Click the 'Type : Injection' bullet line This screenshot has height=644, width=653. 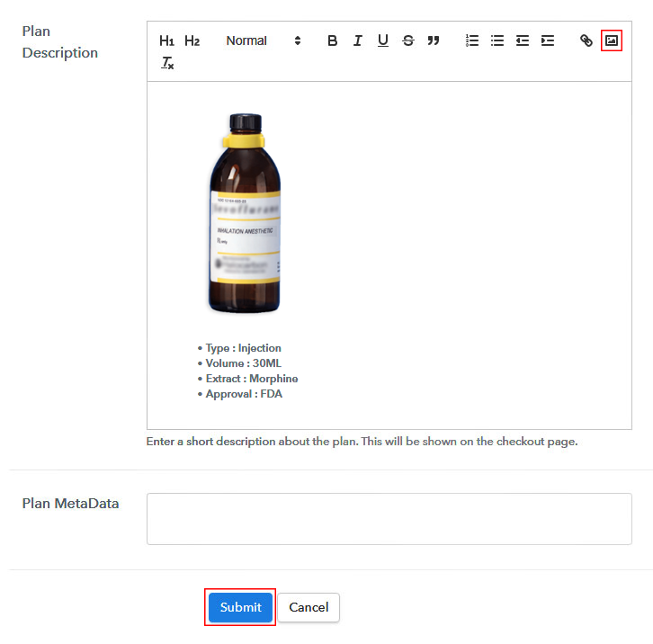pos(243,348)
